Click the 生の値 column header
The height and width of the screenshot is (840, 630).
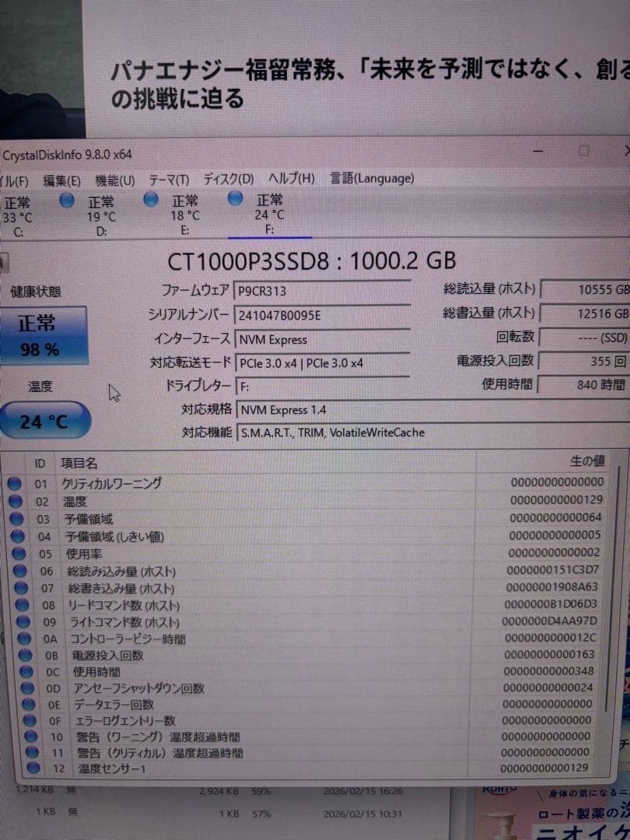(587, 460)
